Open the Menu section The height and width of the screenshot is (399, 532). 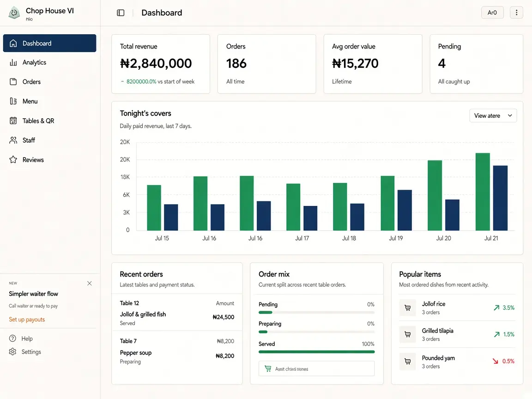click(49, 101)
